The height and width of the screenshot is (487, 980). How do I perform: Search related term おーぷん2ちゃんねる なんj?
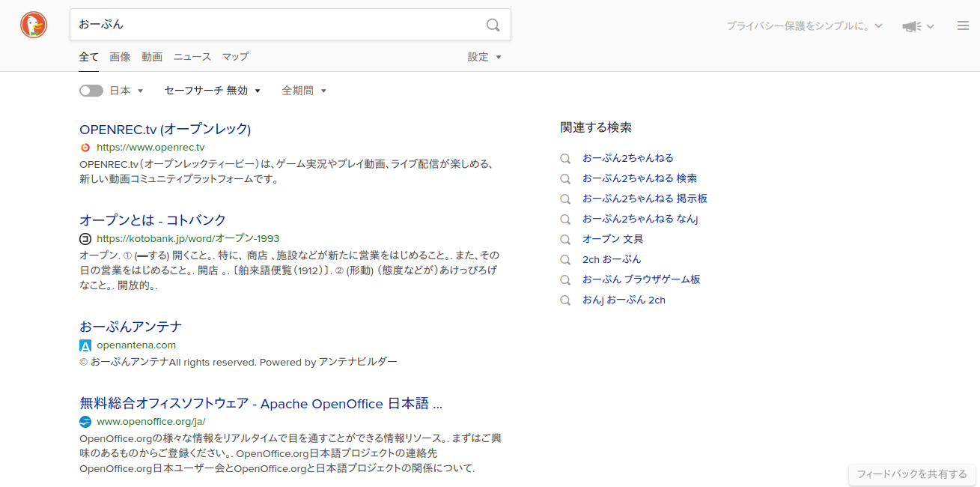640,219
